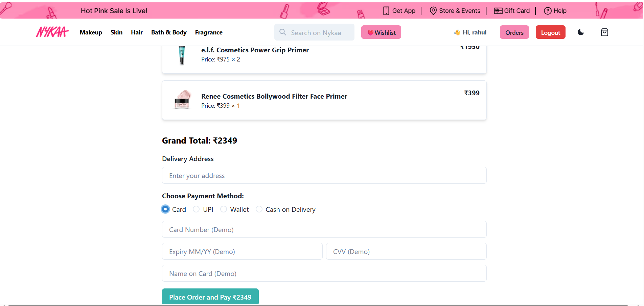Screen dimensions: 644x306
Task: Click the Name on Card (Demo) field
Action: tap(324, 273)
